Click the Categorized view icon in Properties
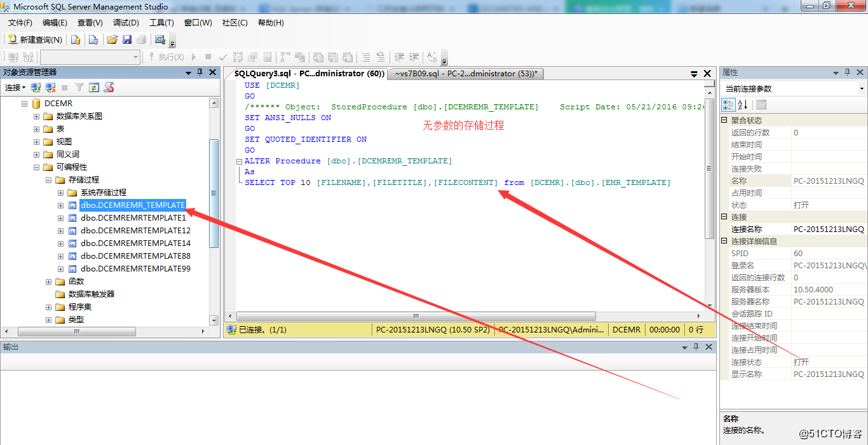The height and width of the screenshot is (445, 868). click(x=729, y=105)
